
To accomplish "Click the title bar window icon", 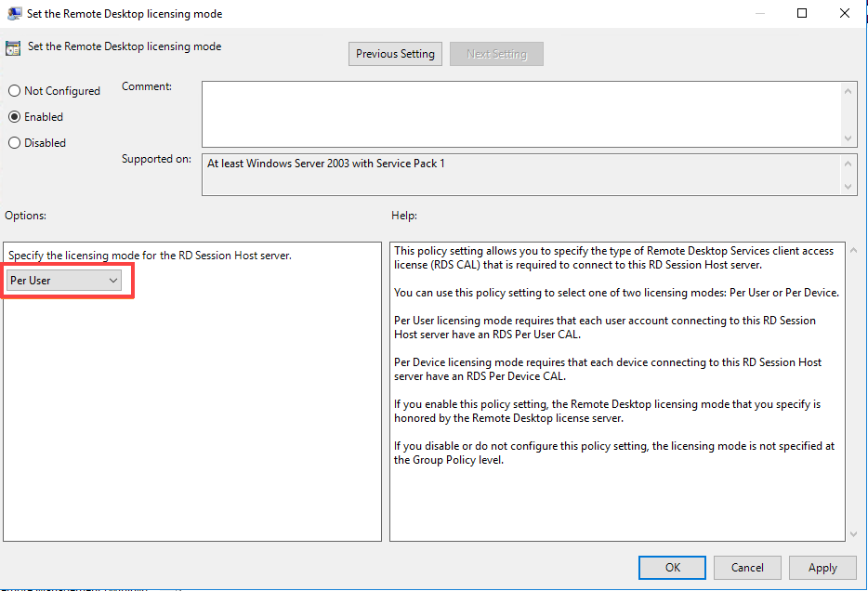I will tap(14, 13).
